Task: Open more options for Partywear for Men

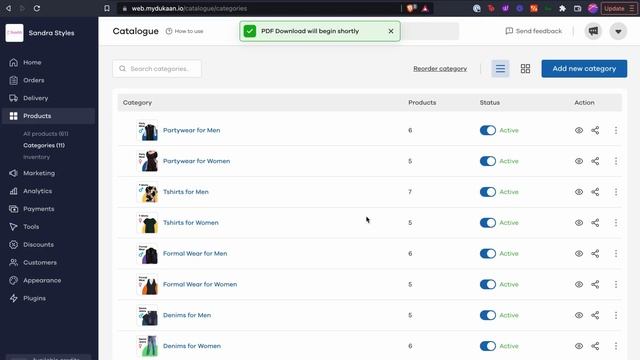Action: tap(616, 130)
